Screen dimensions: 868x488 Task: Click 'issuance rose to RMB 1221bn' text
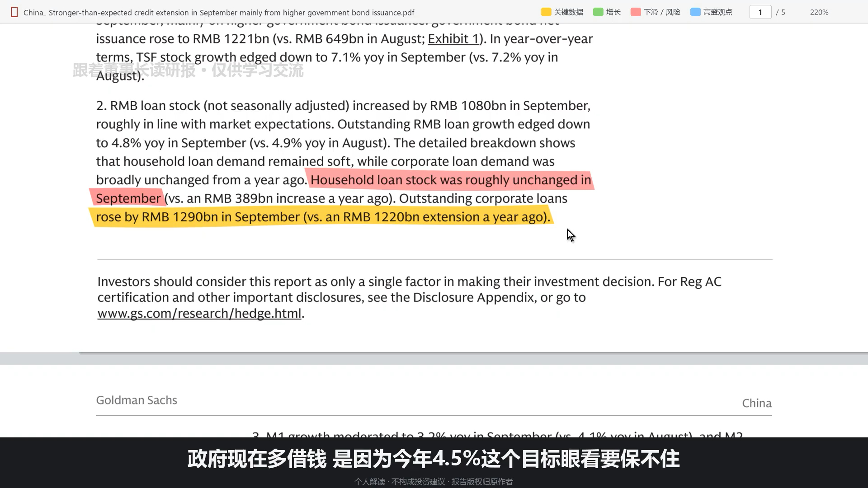pos(183,39)
